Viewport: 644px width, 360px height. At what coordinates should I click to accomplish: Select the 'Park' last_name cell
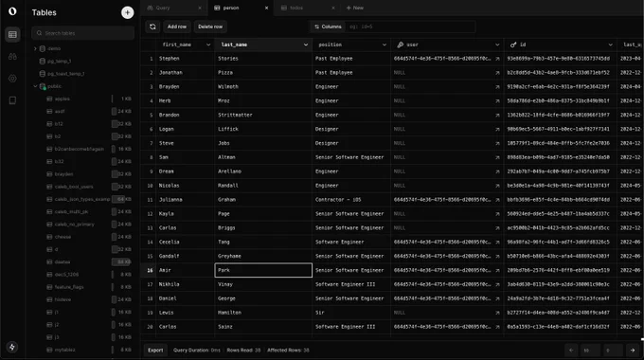tap(263, 270)
